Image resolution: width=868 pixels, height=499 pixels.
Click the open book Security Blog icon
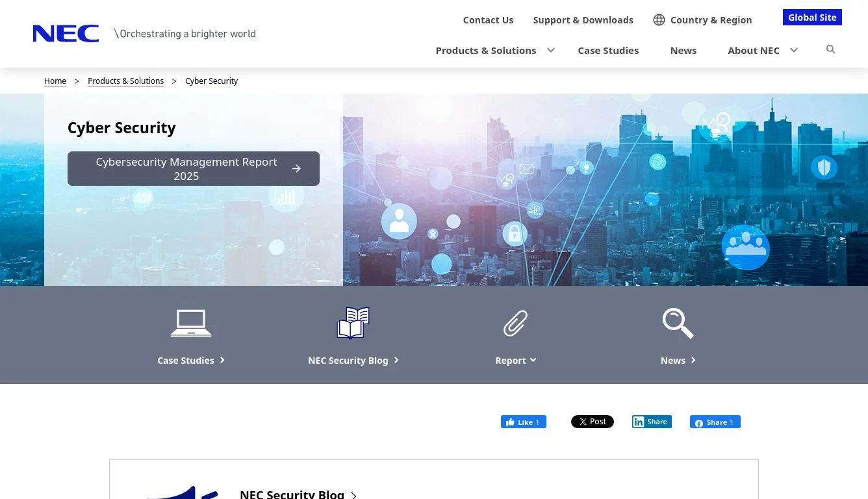pyautogui.click(x=353, y=323)
